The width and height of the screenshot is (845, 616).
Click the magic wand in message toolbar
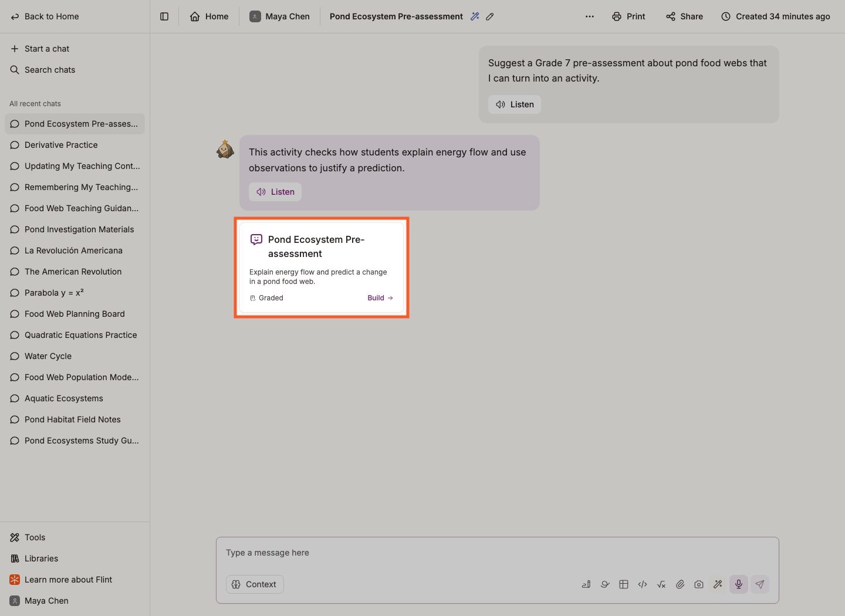pyautogui.click(x=718, y=584)
